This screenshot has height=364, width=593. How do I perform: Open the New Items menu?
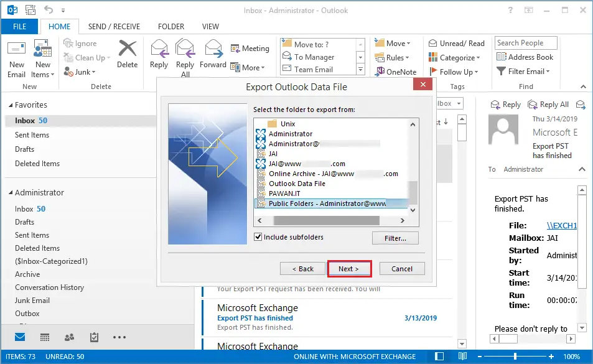[42, 59]
